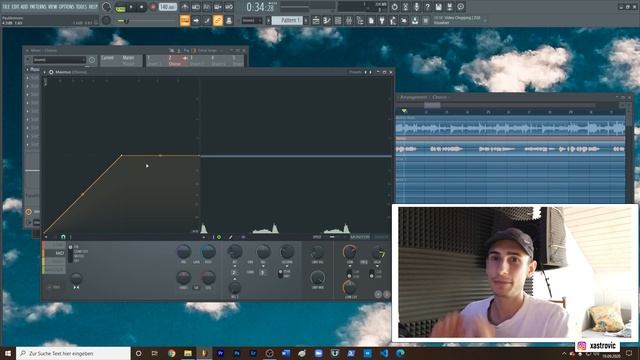
Task: Click the taskbar search box
Action: [x=73, y=353]
